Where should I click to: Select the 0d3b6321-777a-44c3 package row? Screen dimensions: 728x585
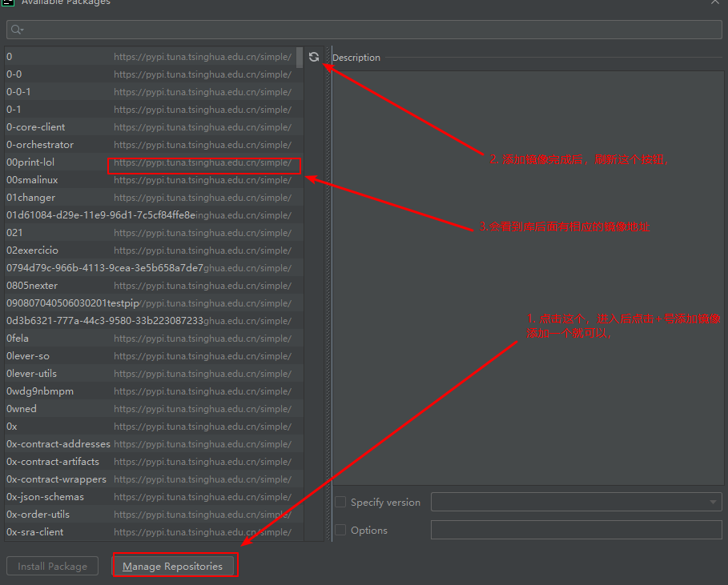154,321
